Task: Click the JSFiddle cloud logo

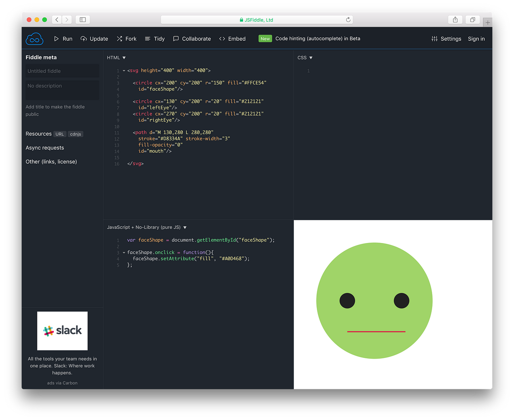Action: (x=35, y=39)
